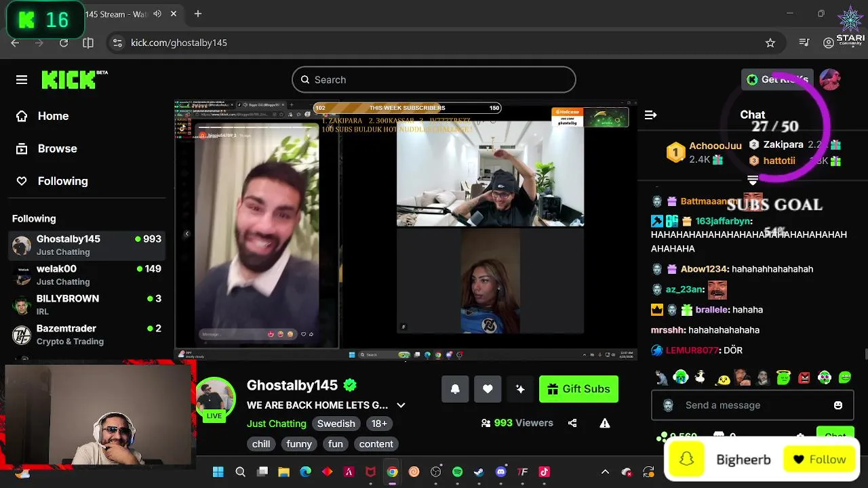Open Spotify from the taskbar

(457, 472)
